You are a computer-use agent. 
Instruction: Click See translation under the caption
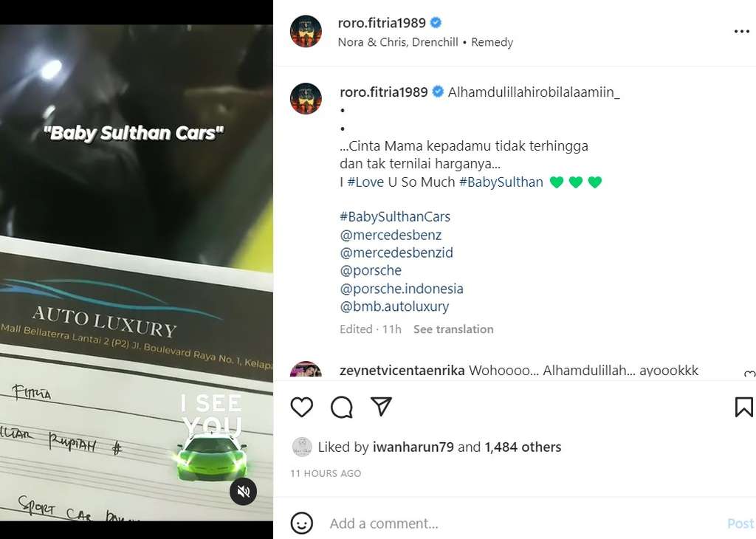point(453,329)
